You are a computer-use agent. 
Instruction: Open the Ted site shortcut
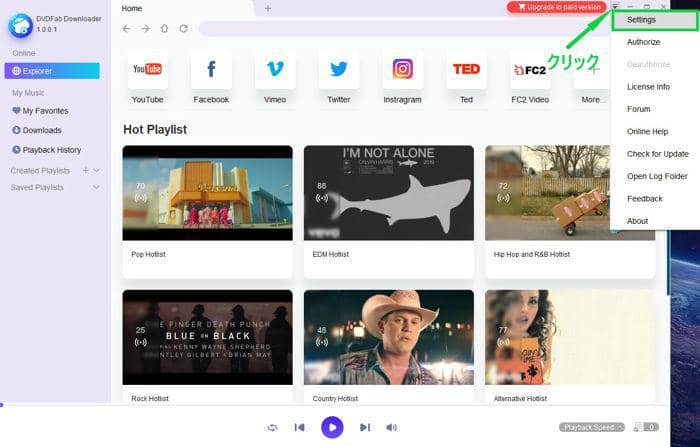[466, 69]
